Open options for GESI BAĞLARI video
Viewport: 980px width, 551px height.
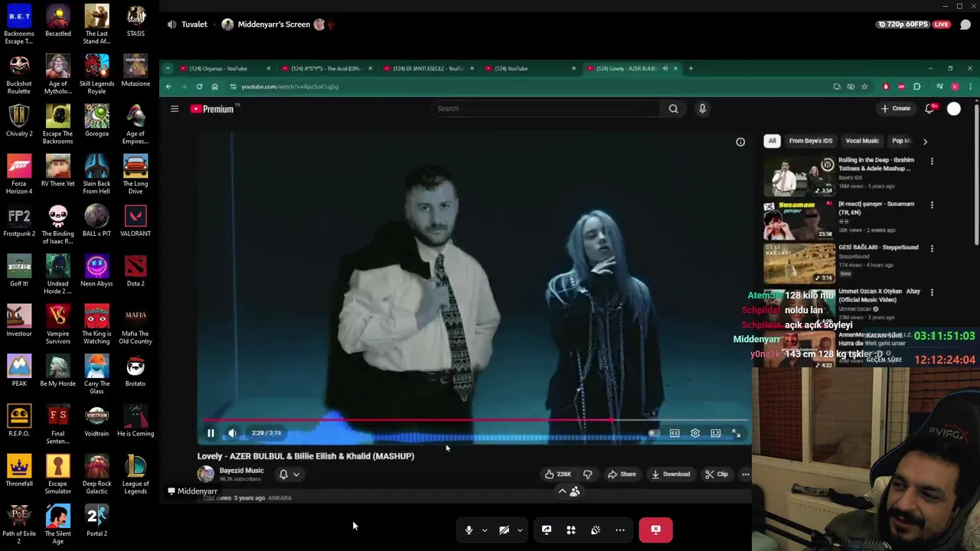point(932,249)
